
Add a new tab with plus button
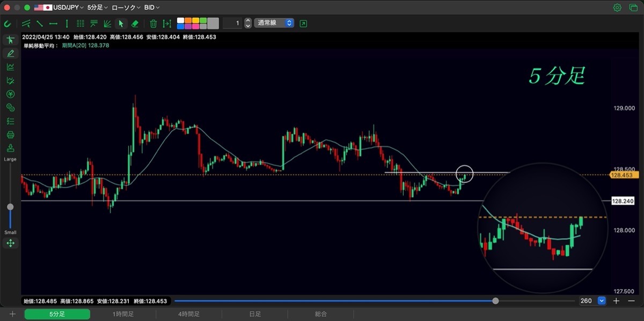(12, 314)
